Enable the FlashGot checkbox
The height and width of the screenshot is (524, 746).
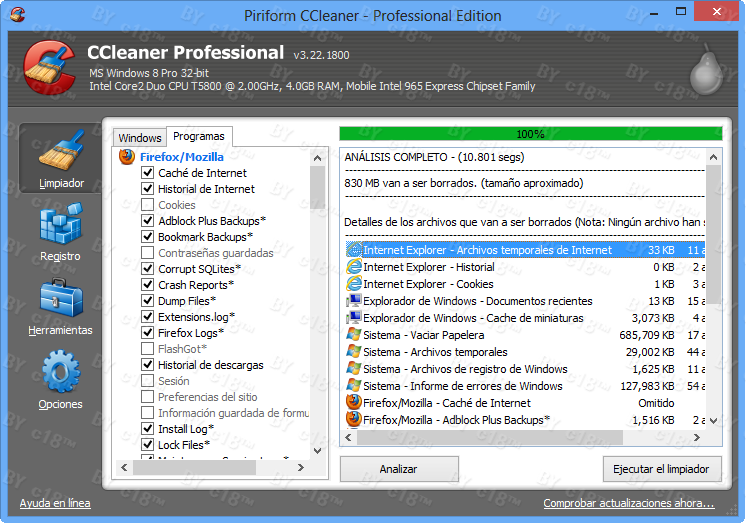148,348
